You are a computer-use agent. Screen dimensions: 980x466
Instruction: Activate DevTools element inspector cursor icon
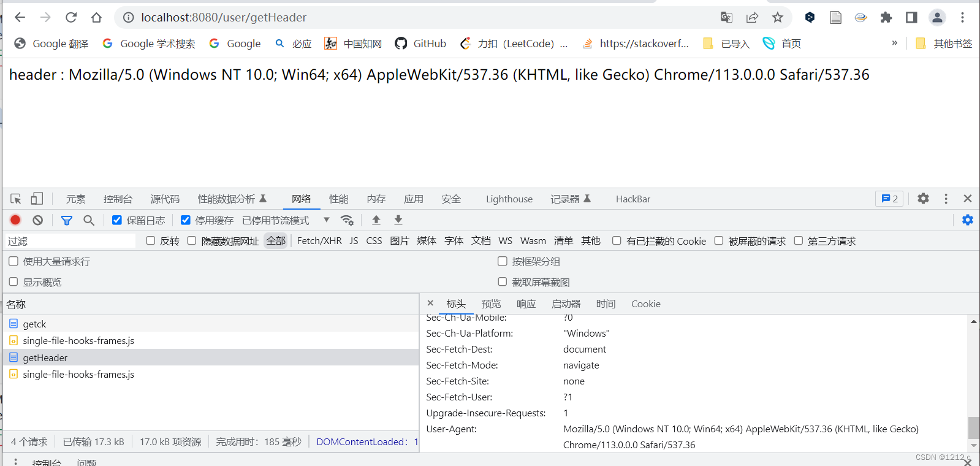click(16, 199)
